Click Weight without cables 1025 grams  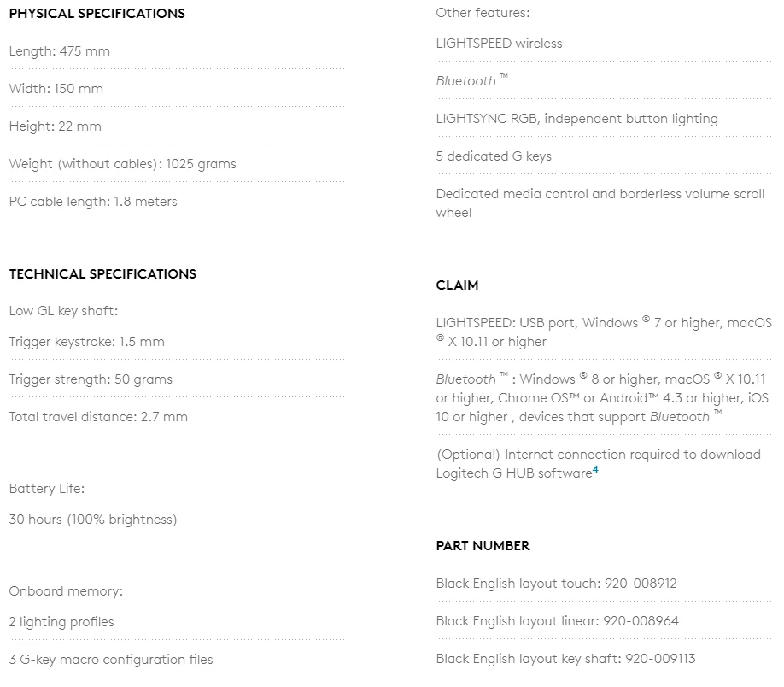coord(122,164)
